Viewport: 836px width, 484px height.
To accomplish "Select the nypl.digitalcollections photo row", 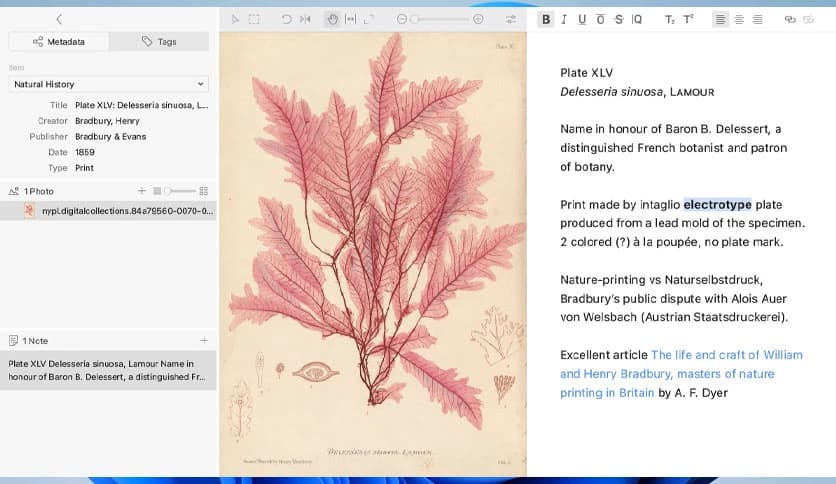I will 108,211.
